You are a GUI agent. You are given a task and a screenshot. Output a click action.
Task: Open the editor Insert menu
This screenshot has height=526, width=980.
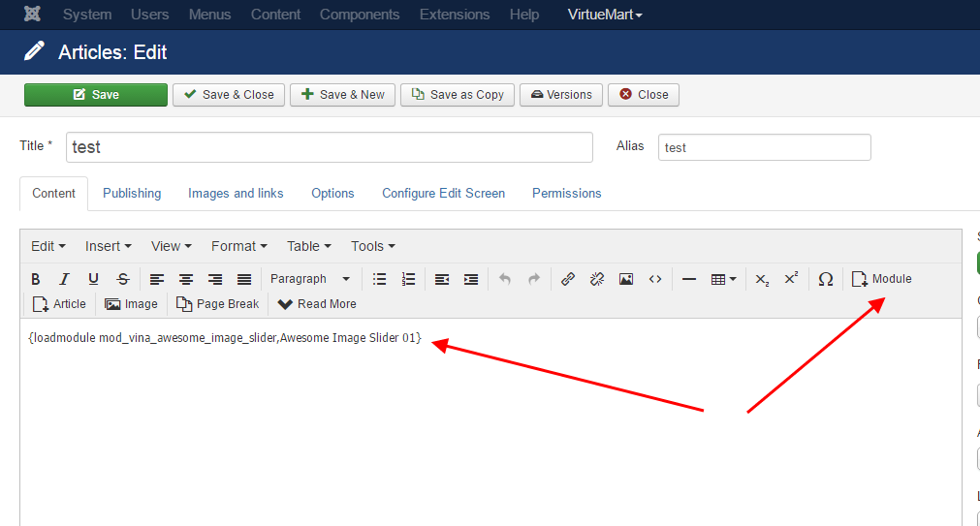[108, 246]
